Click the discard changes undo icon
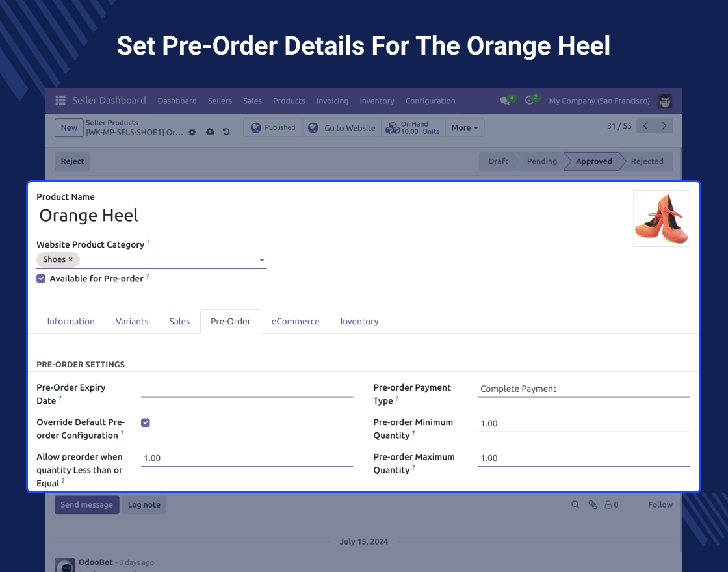 (226, 132)
